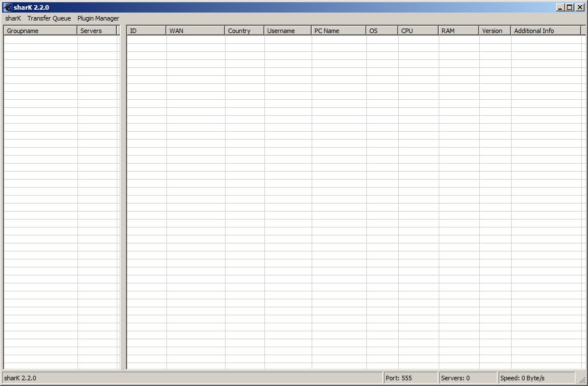
Task: Click the Additional Info column header
Action: tap(545, 31)
